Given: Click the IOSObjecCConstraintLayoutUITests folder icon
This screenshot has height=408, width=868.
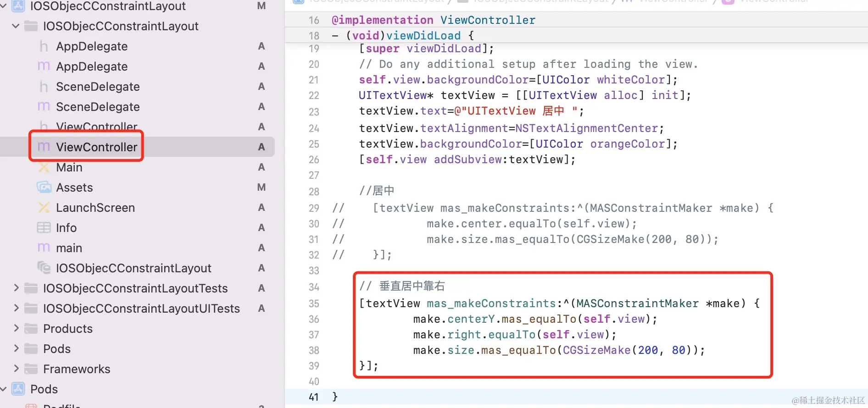Looking at the screenshot, I should [31, 309].
